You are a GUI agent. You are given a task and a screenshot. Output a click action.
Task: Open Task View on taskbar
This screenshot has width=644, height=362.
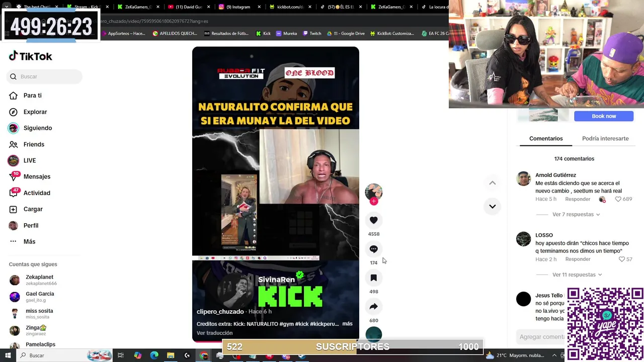[x=121, y=355]
